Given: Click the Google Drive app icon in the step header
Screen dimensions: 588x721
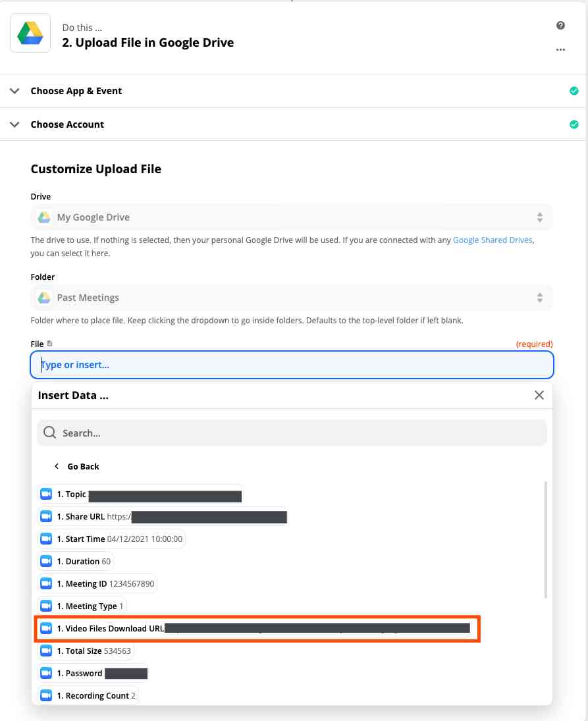Looking at the screenshot, I should [x=30, y=32].
